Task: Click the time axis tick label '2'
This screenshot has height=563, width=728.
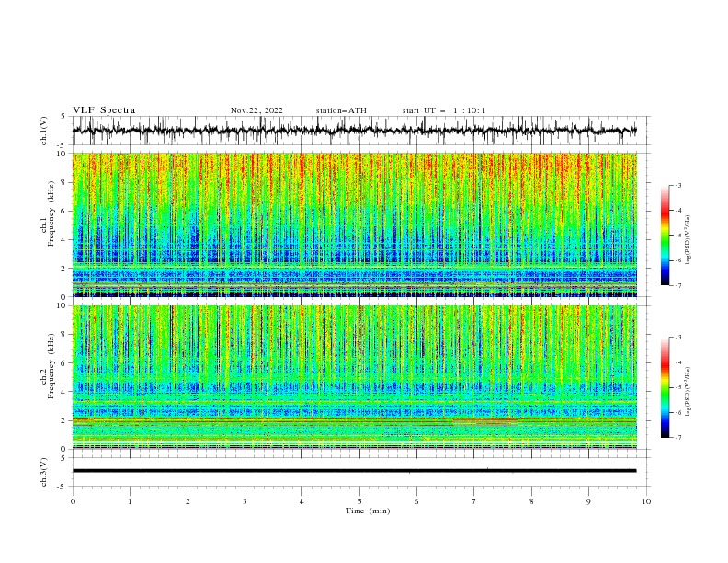Action: click(188, 501)
